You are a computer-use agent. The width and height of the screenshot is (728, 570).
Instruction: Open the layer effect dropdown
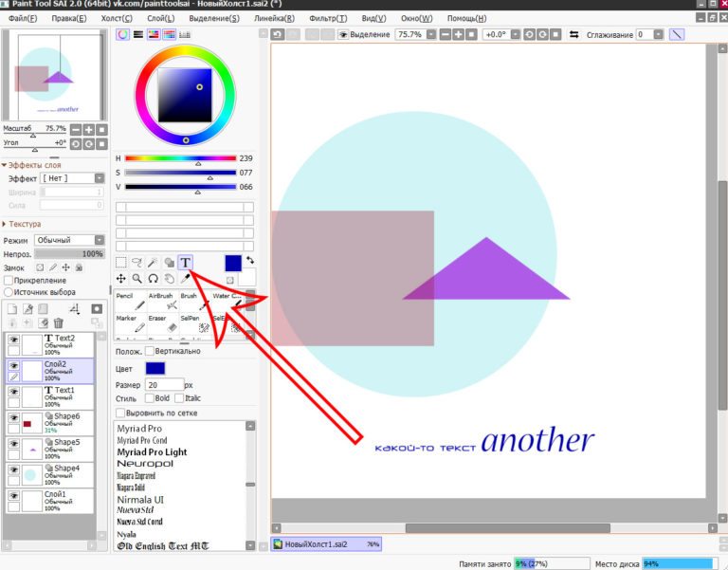(x=73, y=178)
